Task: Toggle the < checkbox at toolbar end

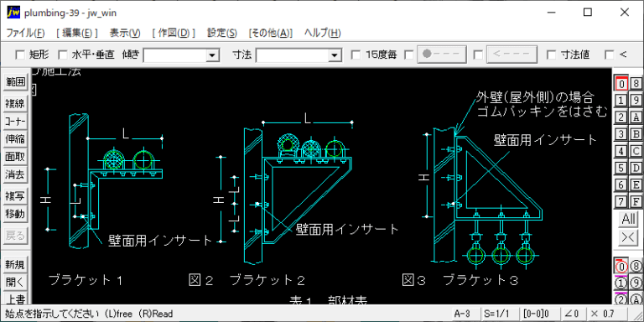Action: tap(610, 55)
